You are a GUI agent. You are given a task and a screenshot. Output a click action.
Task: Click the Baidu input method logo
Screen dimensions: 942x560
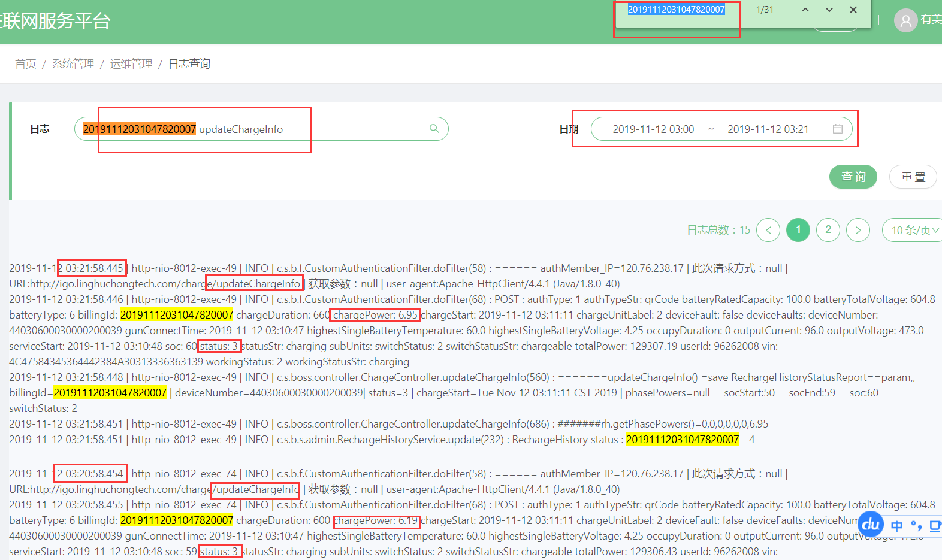point(871,525)
